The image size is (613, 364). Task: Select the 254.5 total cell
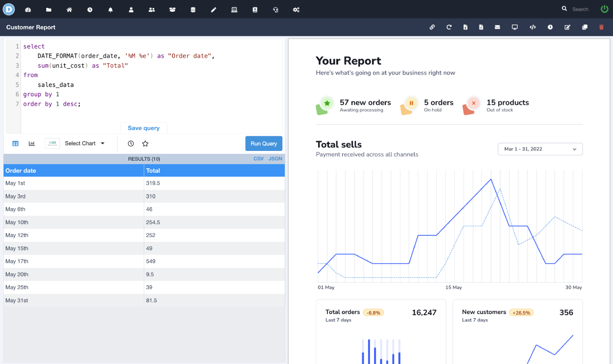[x=215, y=222]
